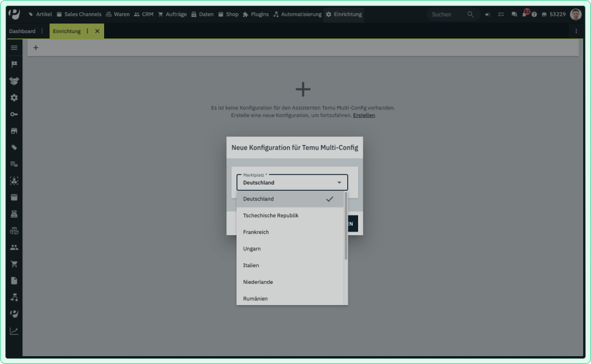Screen dimensions: 591x364
Task: Click the document file icon in the sidebar
Action: [14, 281]
